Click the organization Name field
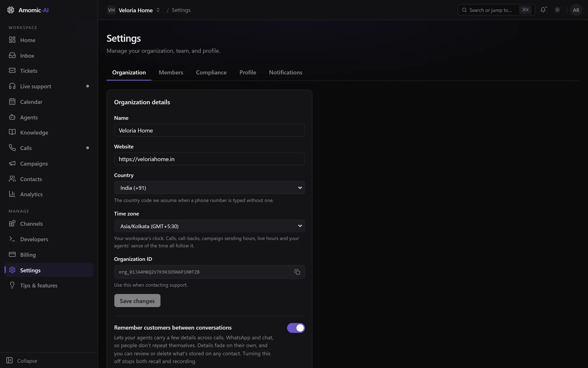 point(209,130)
